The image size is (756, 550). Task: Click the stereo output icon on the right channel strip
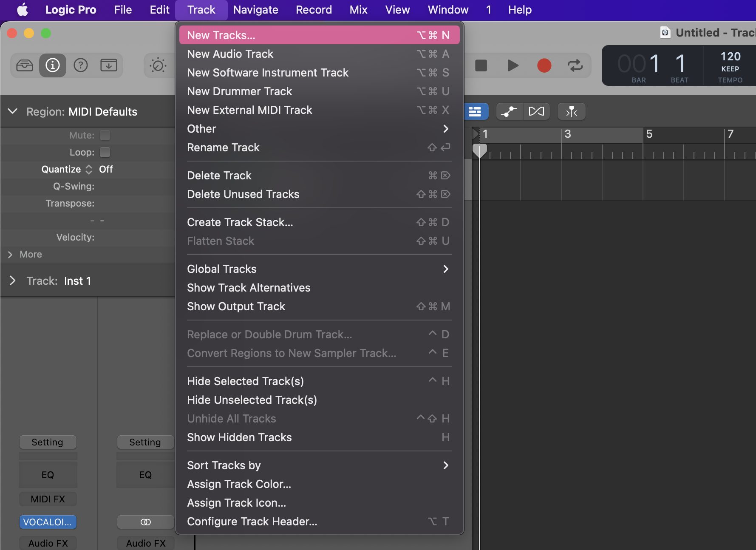[x=145, y=522]
